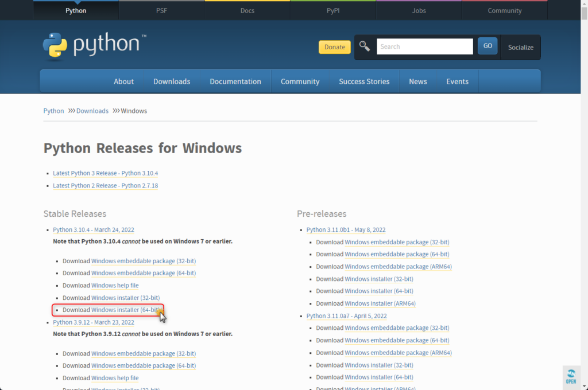
Task: Go to the Downloads breadcrumb link
Action: point(92,111)
